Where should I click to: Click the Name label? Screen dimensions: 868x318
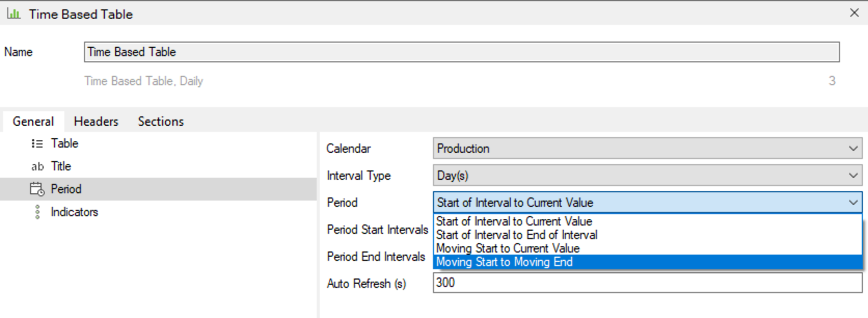(19, 52)
